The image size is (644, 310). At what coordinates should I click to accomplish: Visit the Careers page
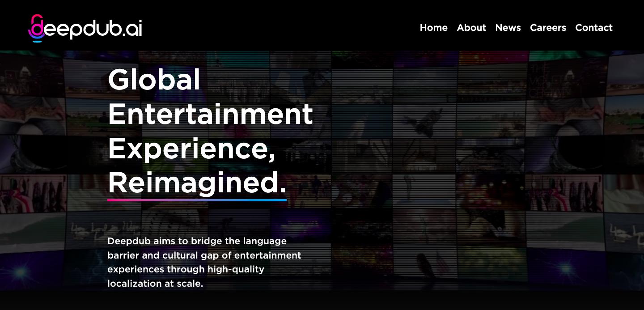click(548, 28)
